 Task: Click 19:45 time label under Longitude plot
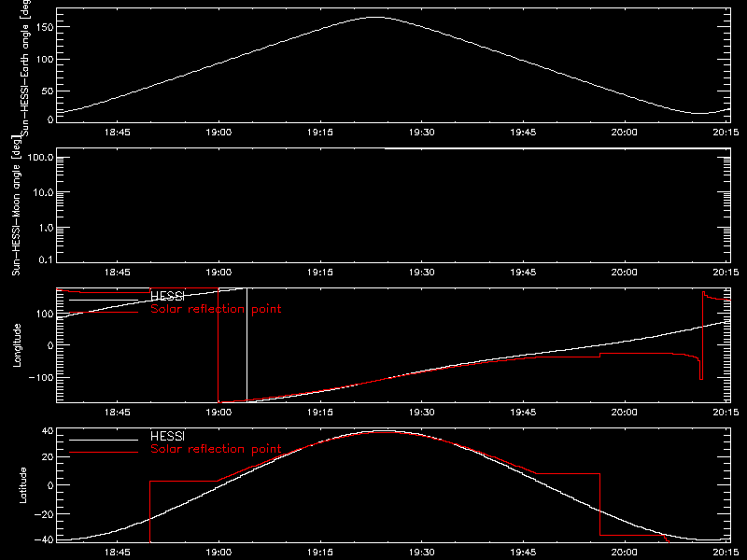coord(523,413)
